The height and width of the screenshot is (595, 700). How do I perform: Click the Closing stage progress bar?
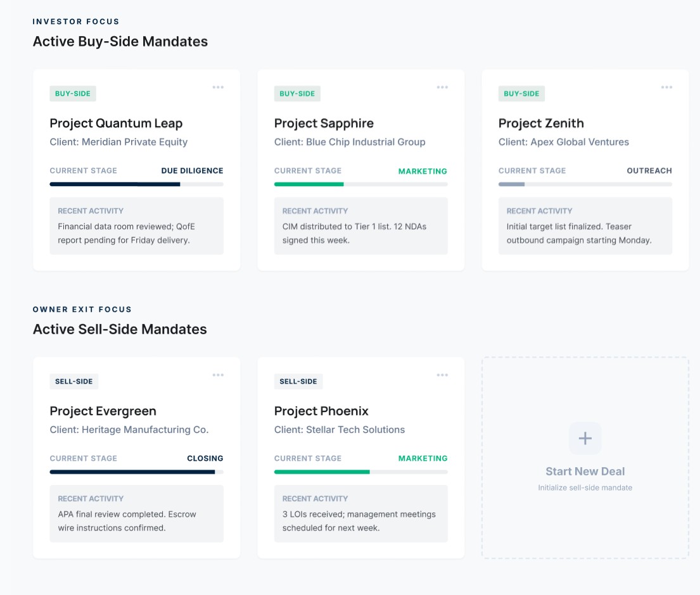click(136, 472)
